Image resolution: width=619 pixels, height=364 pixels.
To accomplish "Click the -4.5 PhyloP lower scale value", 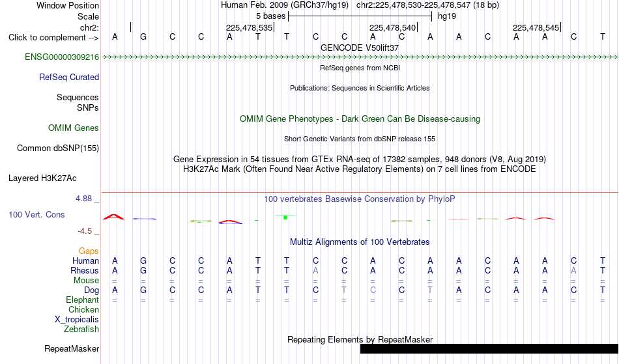I will [x=85, y=231].
